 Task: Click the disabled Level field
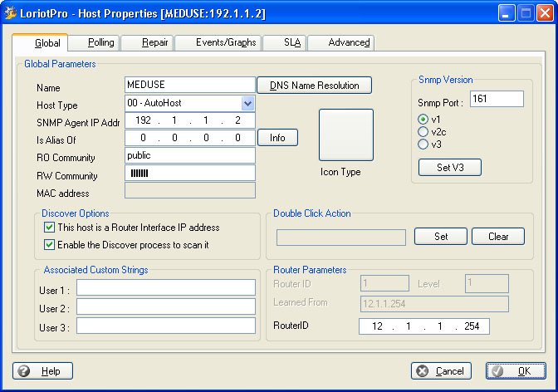tap(487, 283)
